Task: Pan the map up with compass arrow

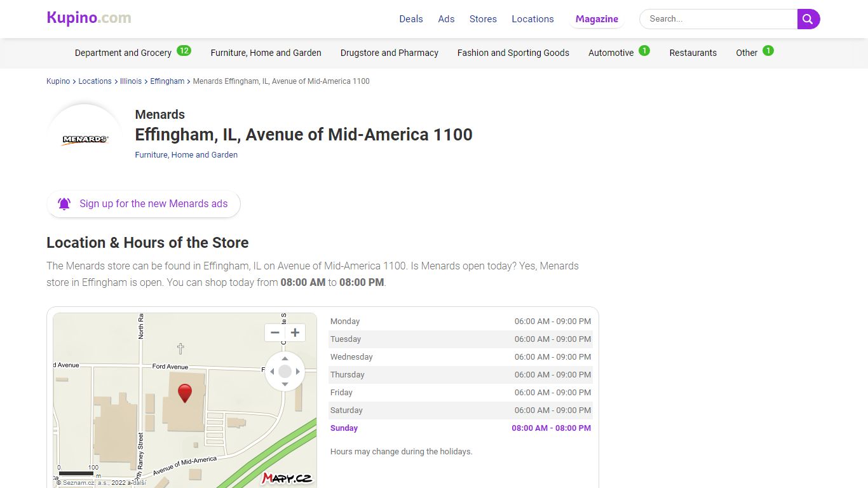Action: point(285,359)
